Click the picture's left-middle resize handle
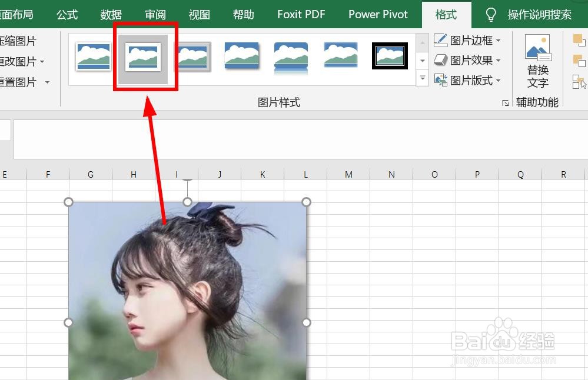 (x=68, y=323)
